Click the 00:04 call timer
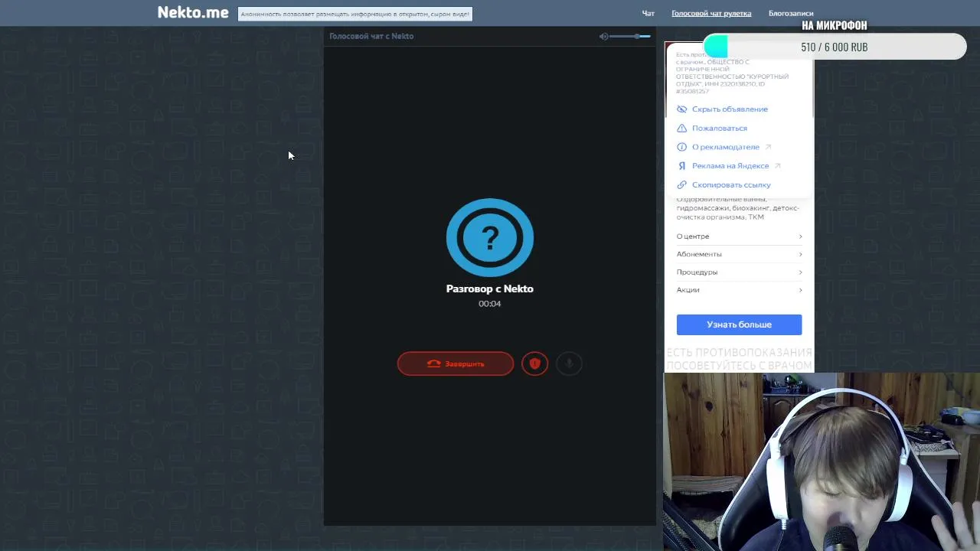Screen dimensions: 980x551 tap(490, 304)
